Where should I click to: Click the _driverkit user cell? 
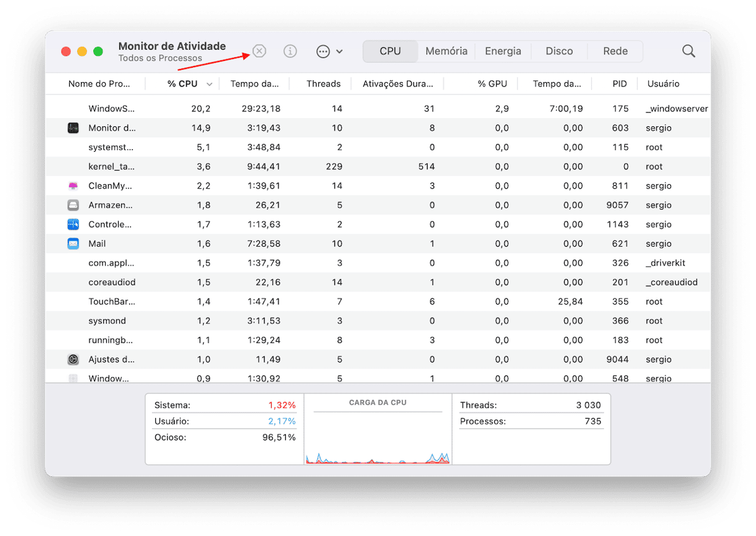(665, 263)
